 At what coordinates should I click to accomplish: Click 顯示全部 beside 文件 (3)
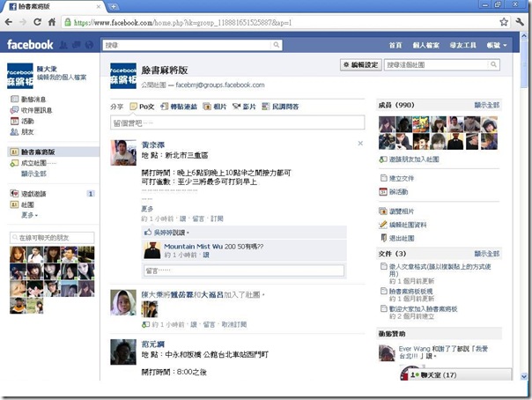pyautogui.click(x=486, y=254)
